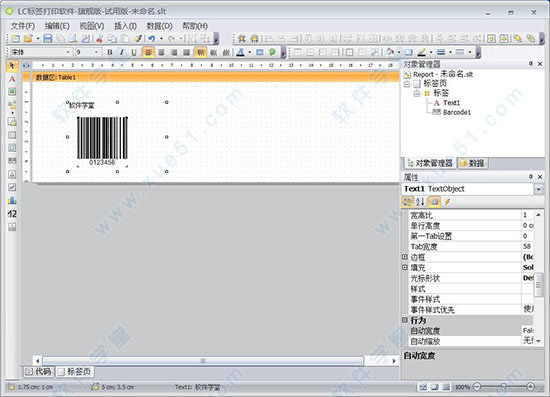The image size is (550, 397).
Task: Select the text object tool
Action: tap(12, 79)
